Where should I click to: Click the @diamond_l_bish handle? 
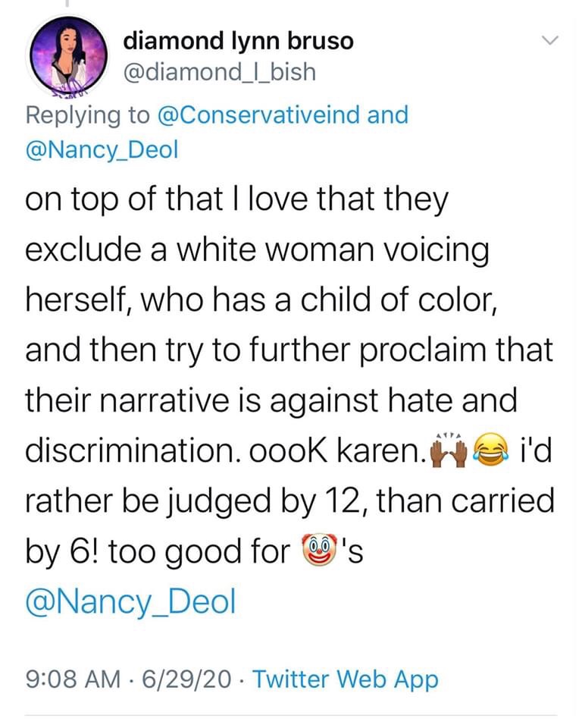pyautogui.click(x=219, y=72)
